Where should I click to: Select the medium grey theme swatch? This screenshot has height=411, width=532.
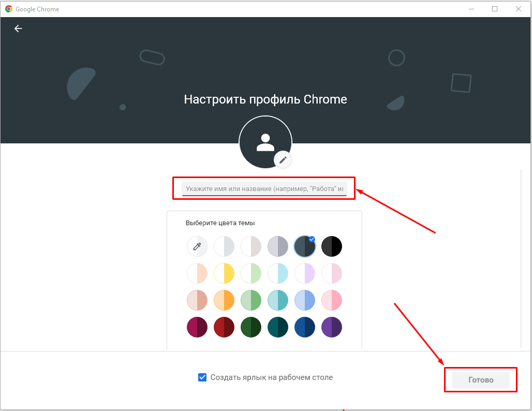(x=278, y=246)
